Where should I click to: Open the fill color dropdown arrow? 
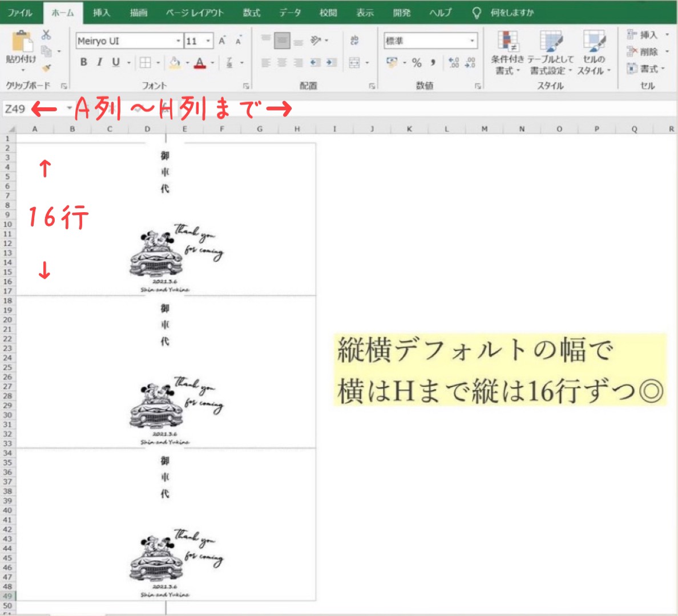point(187,63)
